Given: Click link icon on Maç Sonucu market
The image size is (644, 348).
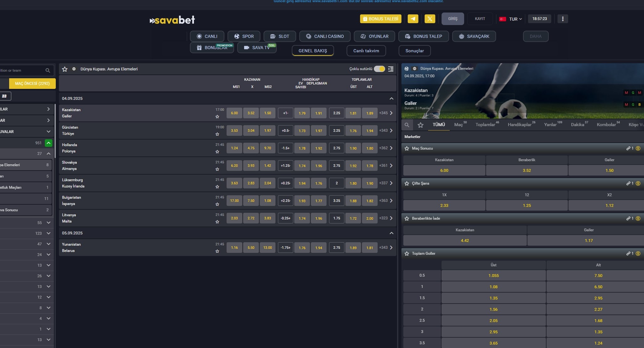Looking at the screenshot, I should [x=628, y=148].
